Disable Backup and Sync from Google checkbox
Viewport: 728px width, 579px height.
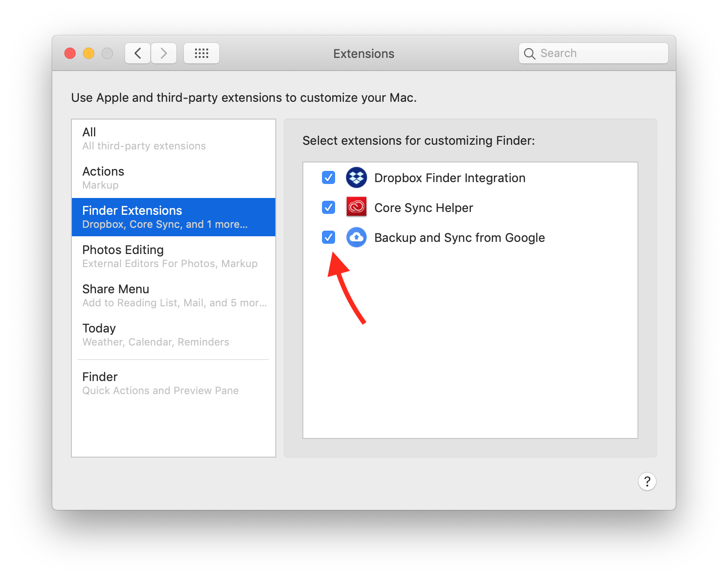329,237
